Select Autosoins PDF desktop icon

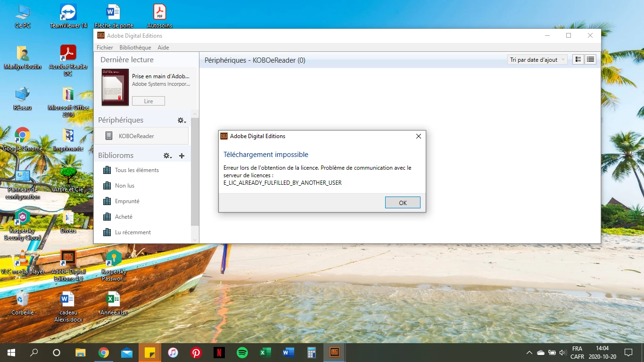pyautogui.click(x=160, y=16)
